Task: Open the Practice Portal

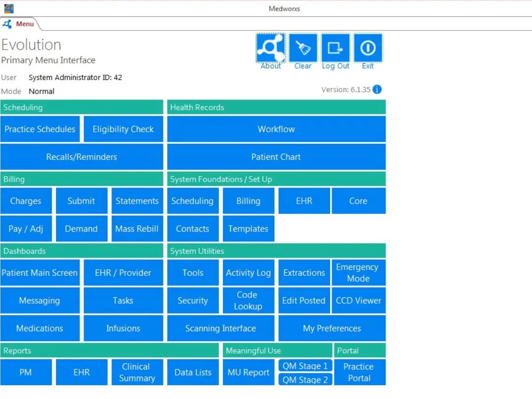Action: (x=359, y=372)
